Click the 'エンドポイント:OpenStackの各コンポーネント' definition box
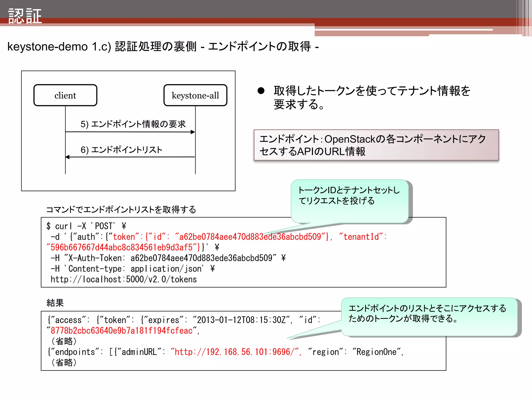This screenshot has height=399, width=532. (376, 145)
